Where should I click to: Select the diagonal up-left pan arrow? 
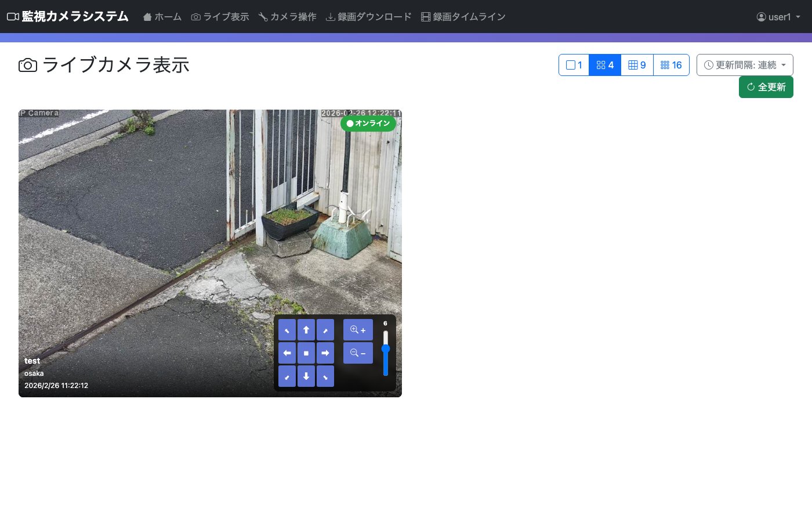point(287,329)
